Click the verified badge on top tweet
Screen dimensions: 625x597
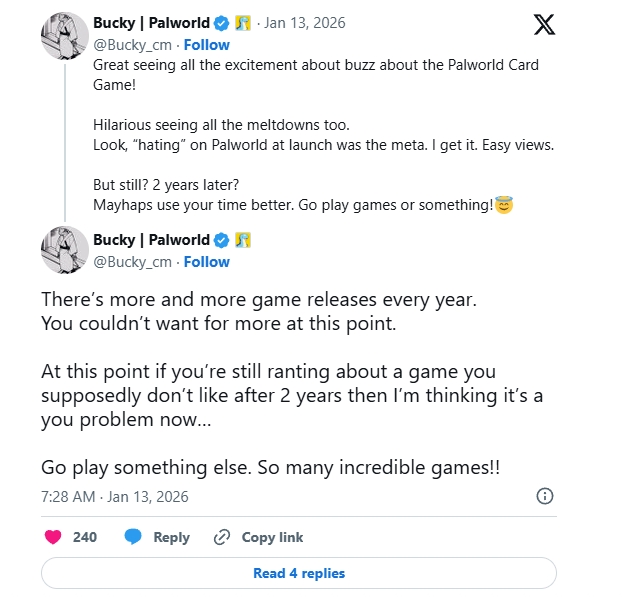[x=222, y=23]
